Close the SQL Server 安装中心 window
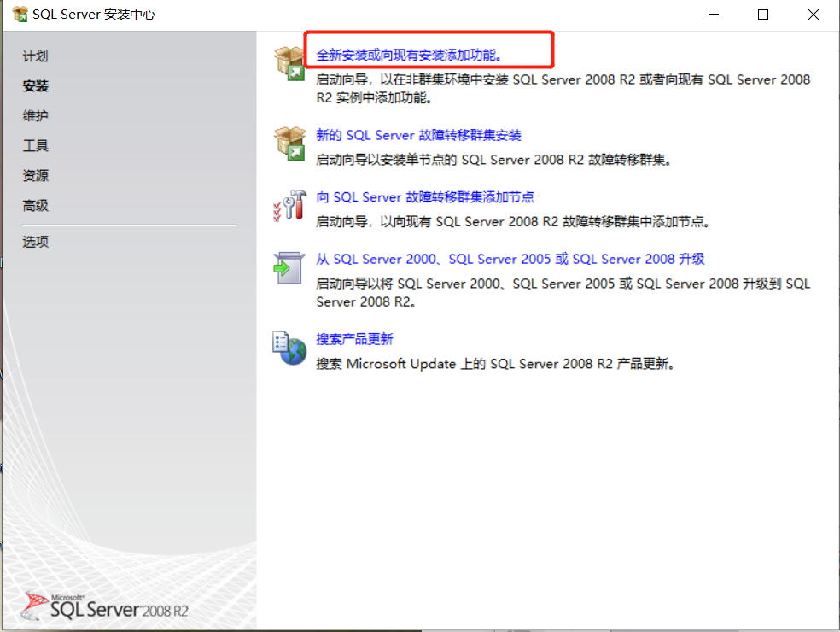Image resolution: width=840 pixels, height=632 pixels. pos(814,15)
